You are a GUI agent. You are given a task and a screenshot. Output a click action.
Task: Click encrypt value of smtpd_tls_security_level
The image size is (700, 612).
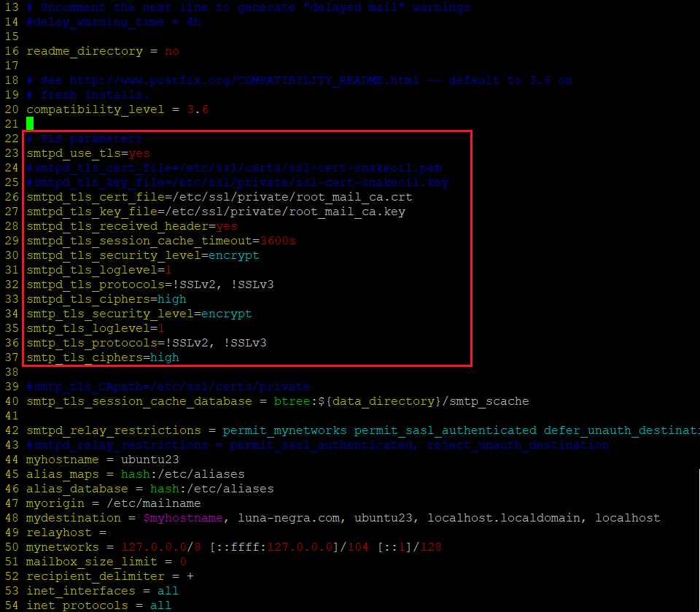[x=234, y=255]
